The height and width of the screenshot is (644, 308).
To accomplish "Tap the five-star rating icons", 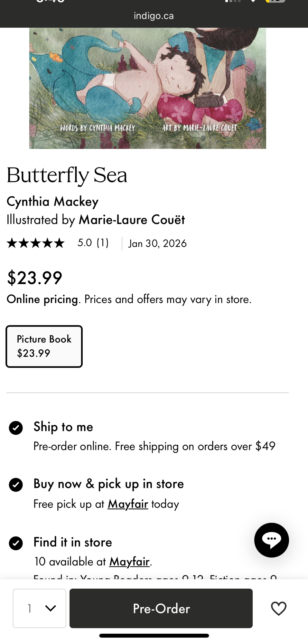I will [35, 243].
